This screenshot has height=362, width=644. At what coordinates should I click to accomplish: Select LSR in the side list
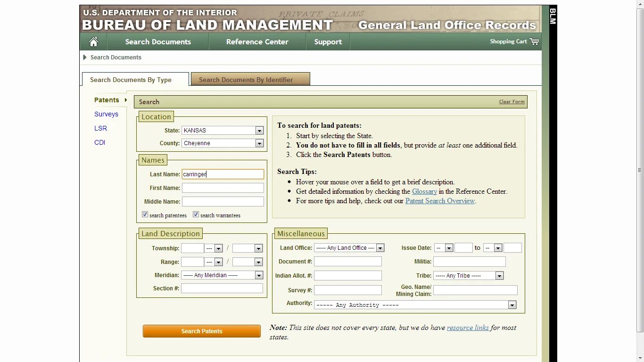[100, 128]
